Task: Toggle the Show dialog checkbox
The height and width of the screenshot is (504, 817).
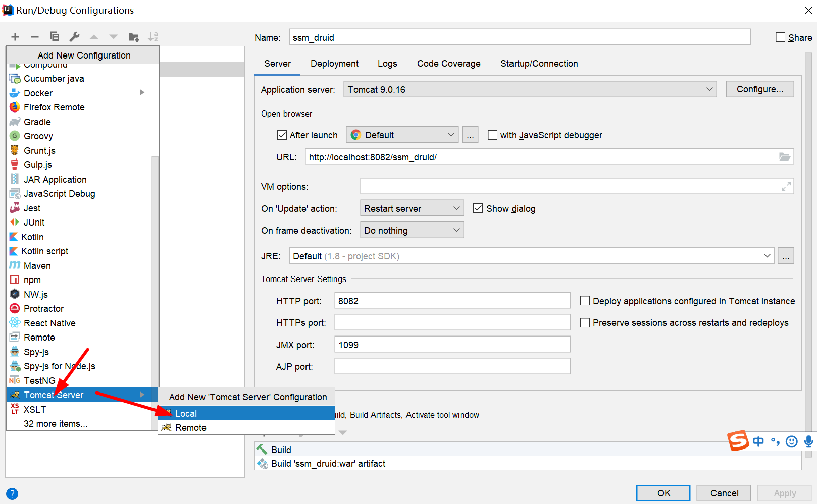Action: [478, 208]
